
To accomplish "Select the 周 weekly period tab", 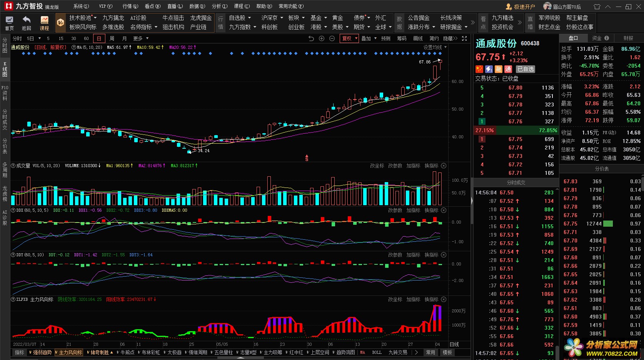I will 112,38.
